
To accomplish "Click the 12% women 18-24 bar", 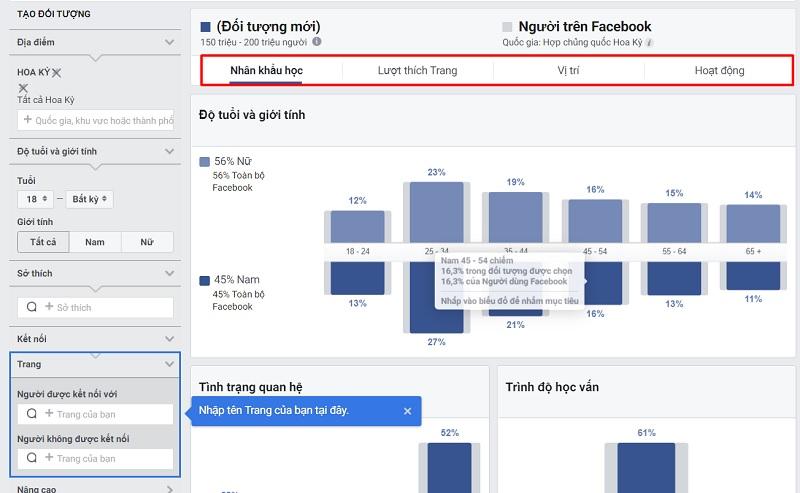I will click(x=358, y=227).
